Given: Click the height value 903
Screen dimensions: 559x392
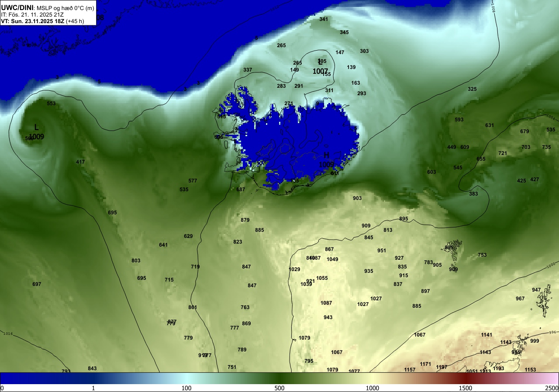Looking at the screenshot, I should coord(357,198).
